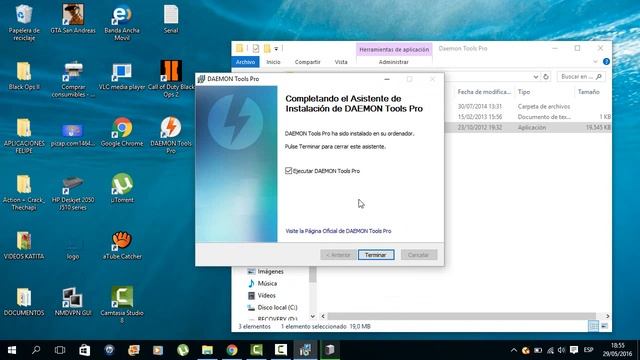Screen dimensions: 640x360
Task: Open the quick access toolbar customize dropdown
Action: click(x=276, y=49)
